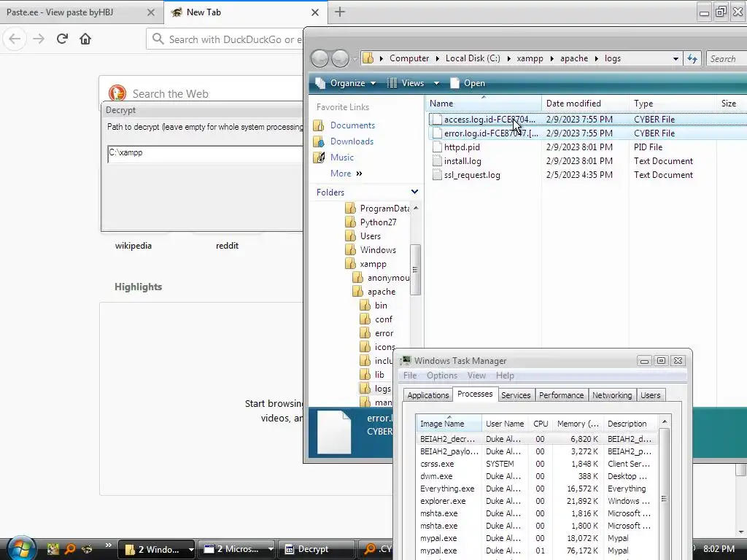
Task: Switch to Applications tab in Task Manager
Action: [427, 395]
